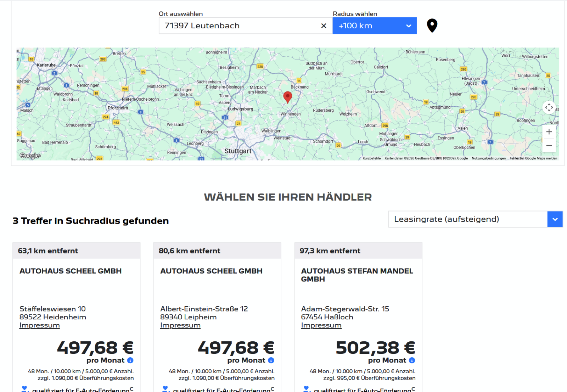
Task: Click the 502,38 € price
Action: click(375, 348)
